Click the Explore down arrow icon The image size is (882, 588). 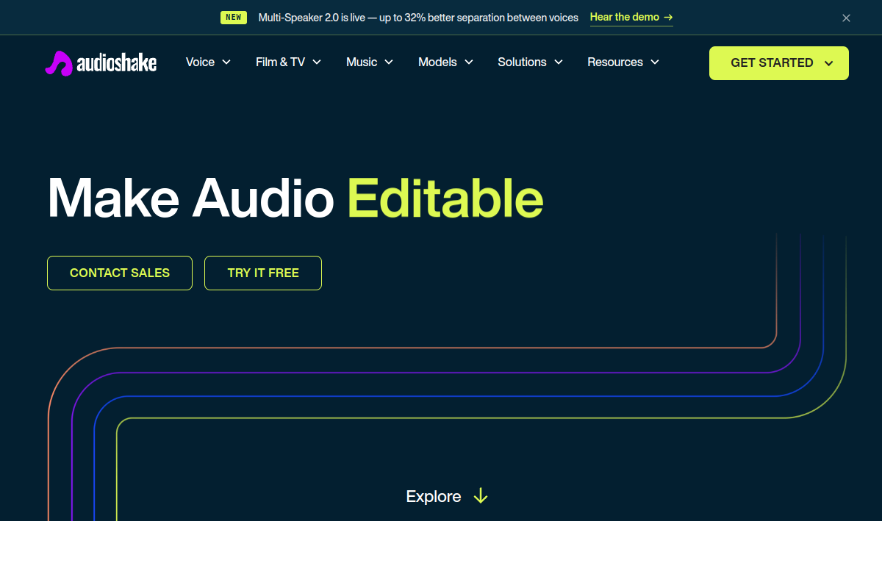coord(481,496)
